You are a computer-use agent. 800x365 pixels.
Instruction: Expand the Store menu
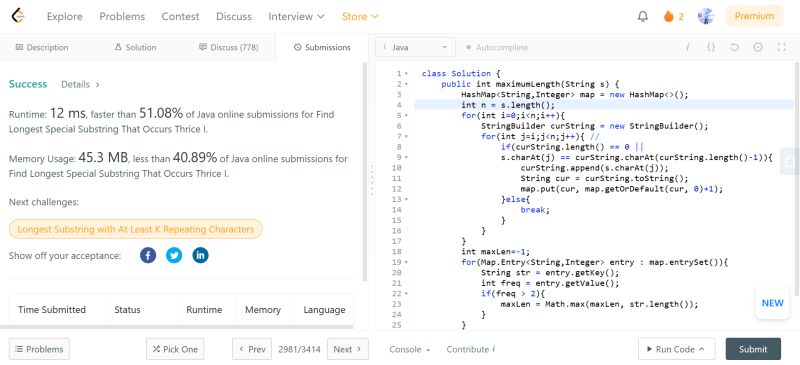pos(360,16)
